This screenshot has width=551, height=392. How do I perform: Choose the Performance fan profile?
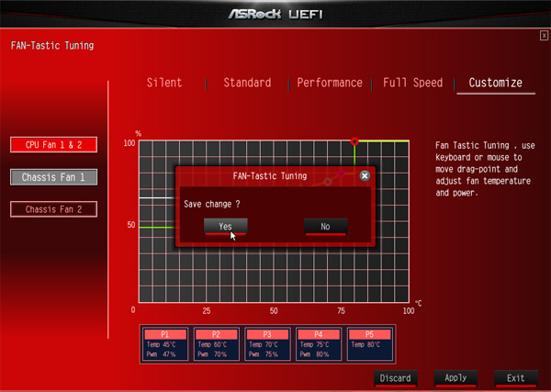coord(330,83)
